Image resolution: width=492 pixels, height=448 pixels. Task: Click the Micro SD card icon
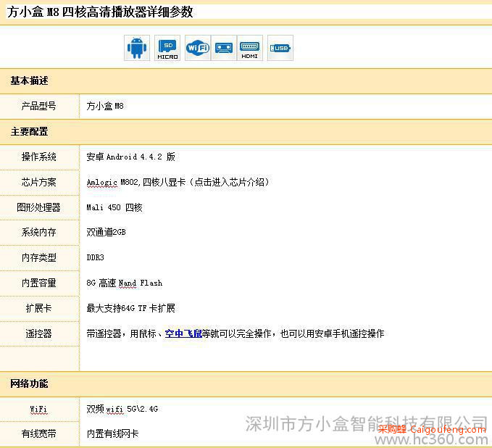(167, 48)
